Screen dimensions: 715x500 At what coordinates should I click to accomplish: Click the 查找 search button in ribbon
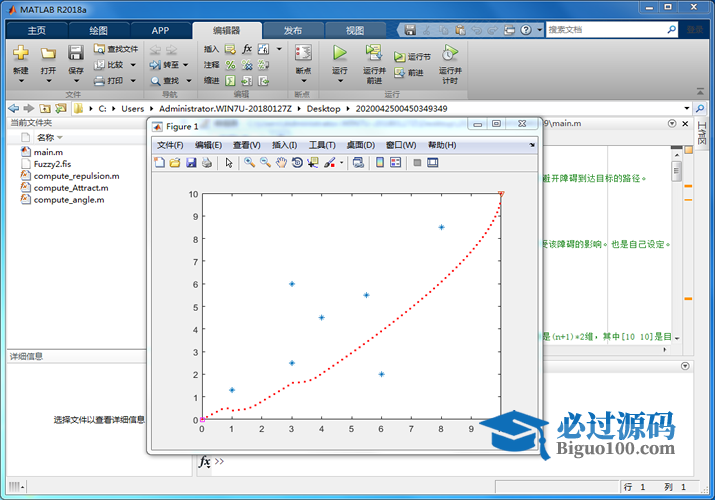tap(165, 81)
